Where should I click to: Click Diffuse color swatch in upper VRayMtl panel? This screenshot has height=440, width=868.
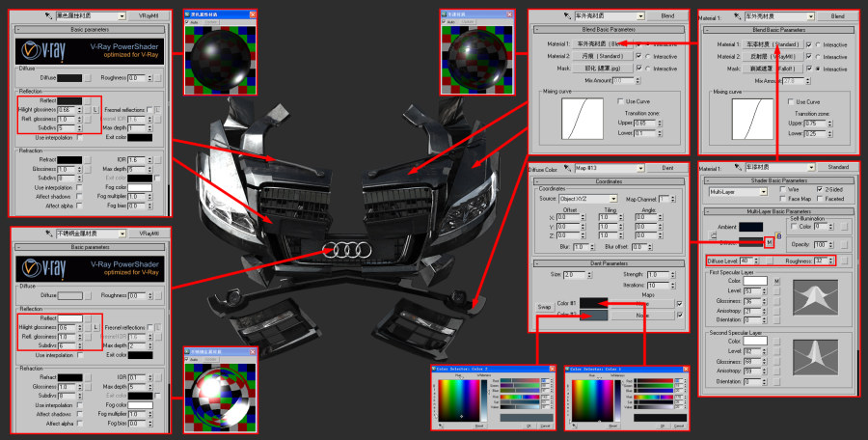[x=69, y=78]
